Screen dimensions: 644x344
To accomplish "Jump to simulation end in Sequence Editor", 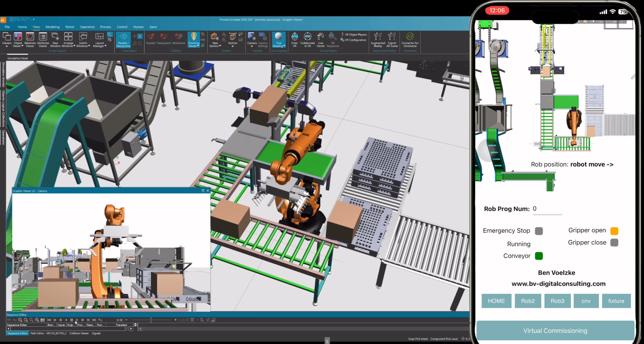I will (x=94, y=320).
